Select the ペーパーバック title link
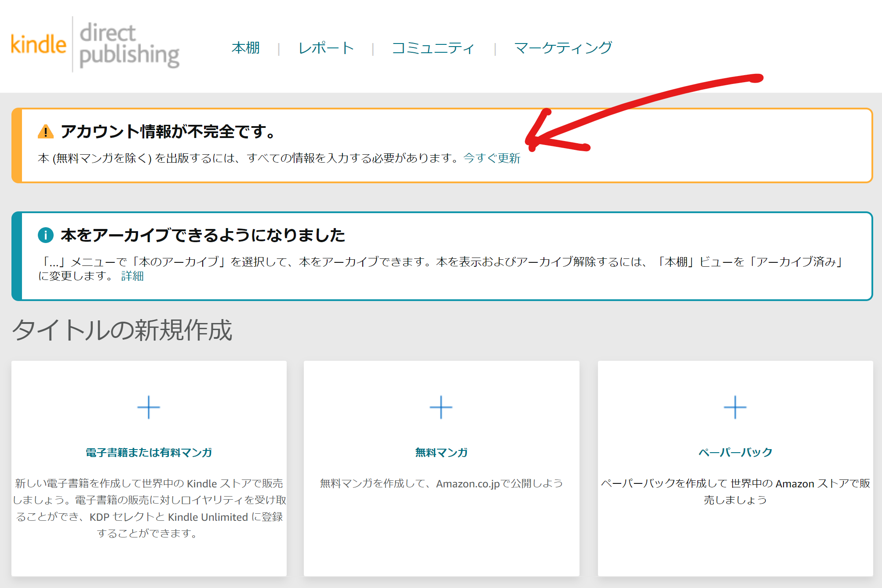Image resolution: width=882 pixels, height=588 pixels. pos(736,452)
